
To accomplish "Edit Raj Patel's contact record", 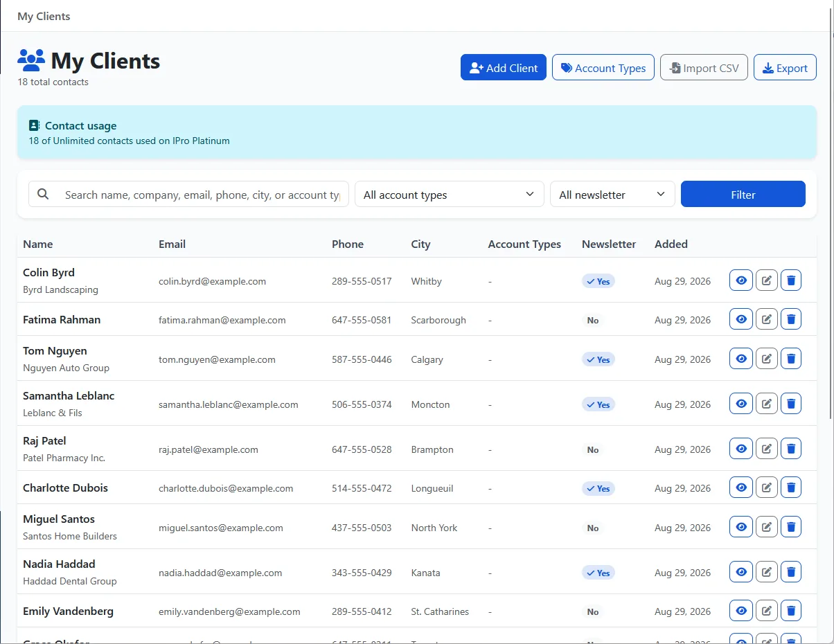I will 767,449.
